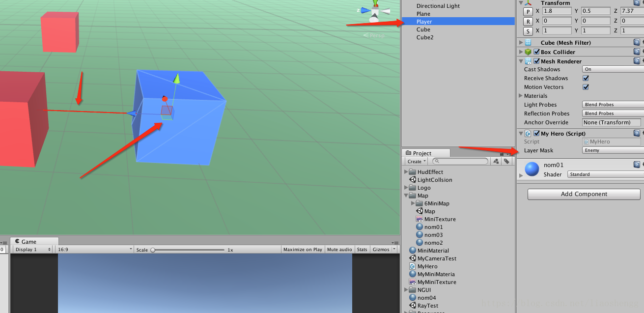The width and height of the screenshot is (644, 313).
Task: Expand the 6MiniMap folder
Action: pyautogui.click(x=413, y=203)
